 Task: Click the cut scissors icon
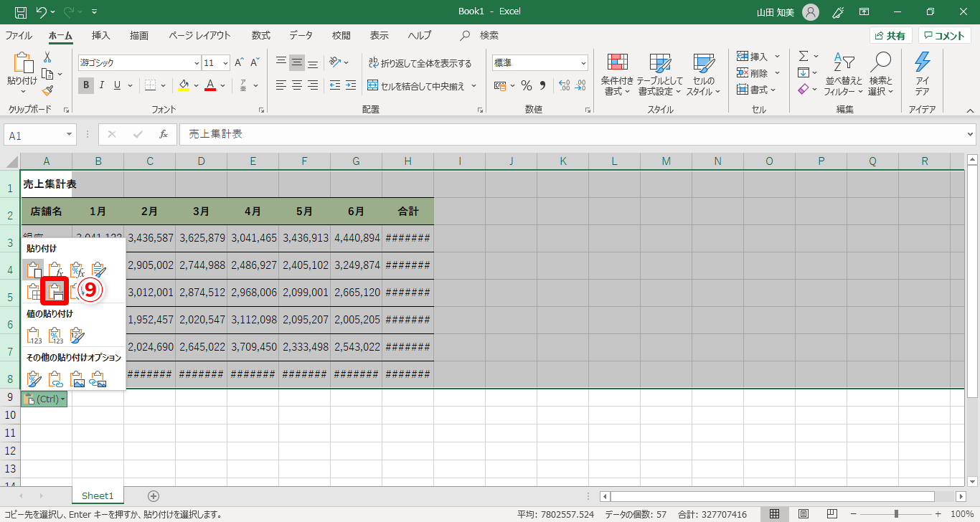pyautogui.click(x=47, y=57)
